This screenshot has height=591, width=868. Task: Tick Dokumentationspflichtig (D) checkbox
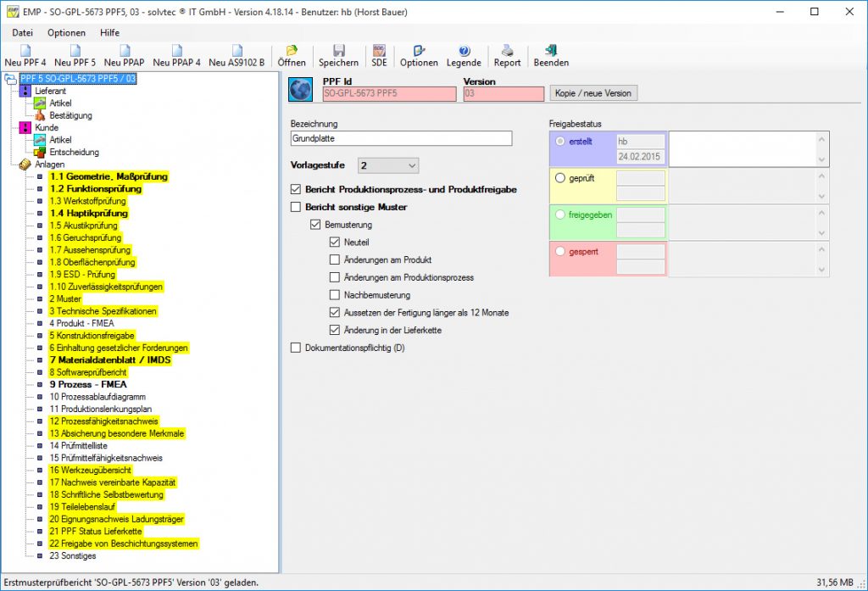coord(296,348)
